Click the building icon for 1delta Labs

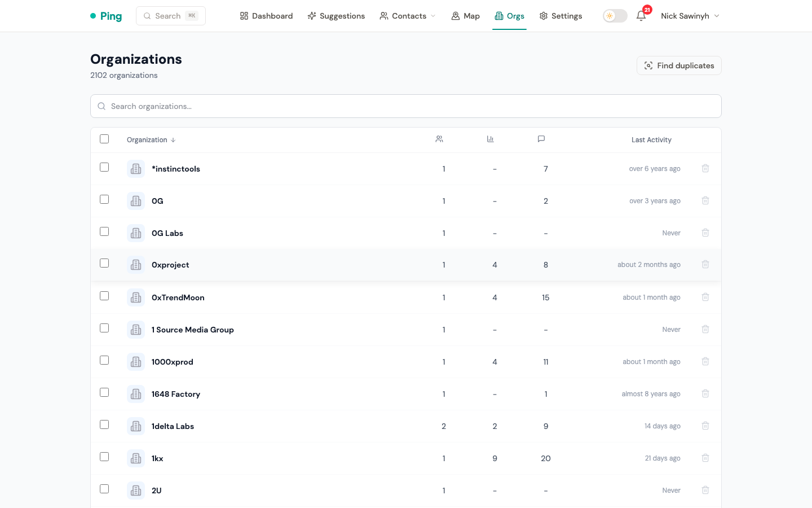tap(136, 426)
